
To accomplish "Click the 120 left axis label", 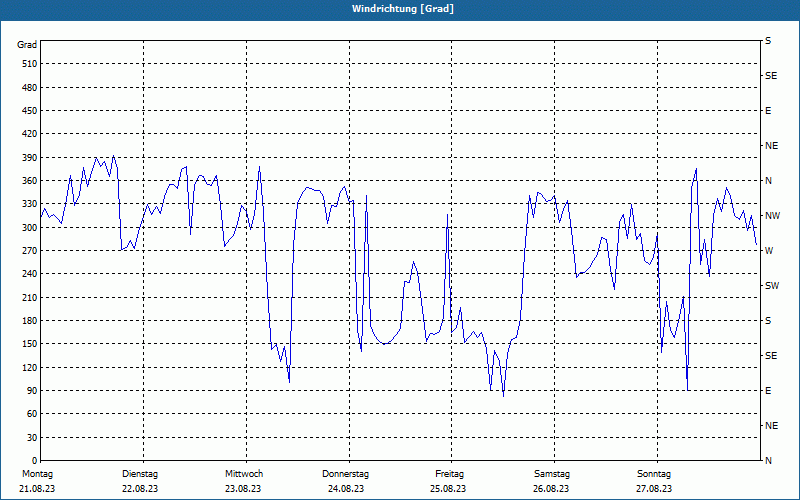I will click(x=30, y=367).
